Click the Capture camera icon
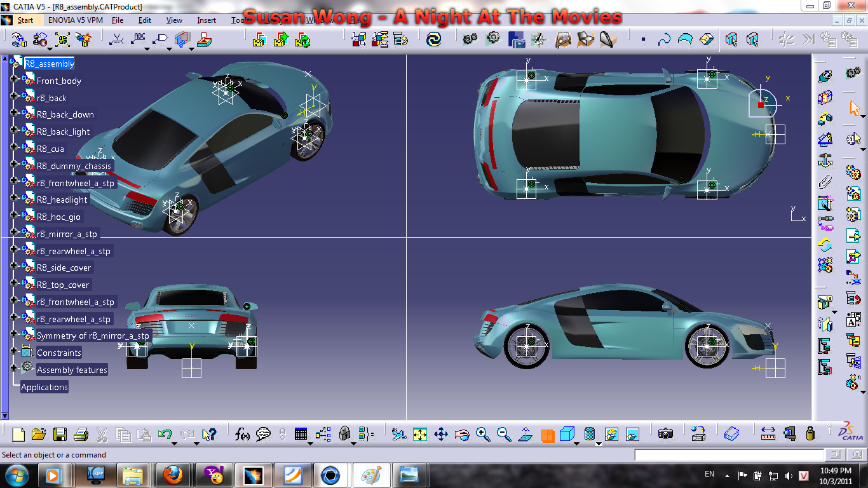This screenshot has height=488, width=868. (x=665, y=434)
